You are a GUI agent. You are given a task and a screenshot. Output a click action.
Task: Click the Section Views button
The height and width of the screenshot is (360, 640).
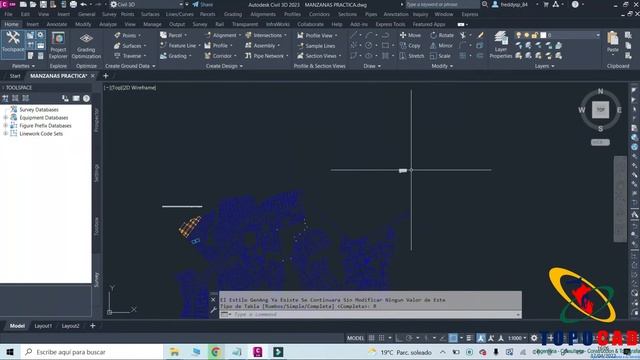(320, 56)
